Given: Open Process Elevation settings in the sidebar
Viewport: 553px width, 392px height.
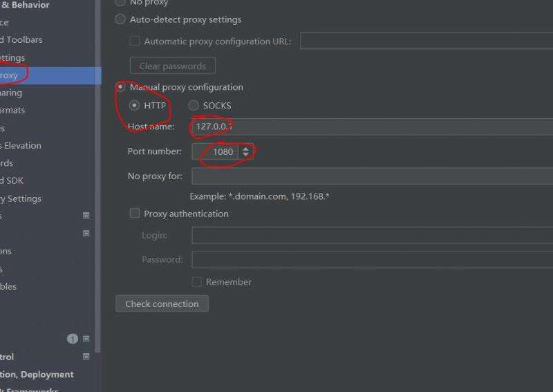Looking at the screenshot, I should [x=21, y=146].
